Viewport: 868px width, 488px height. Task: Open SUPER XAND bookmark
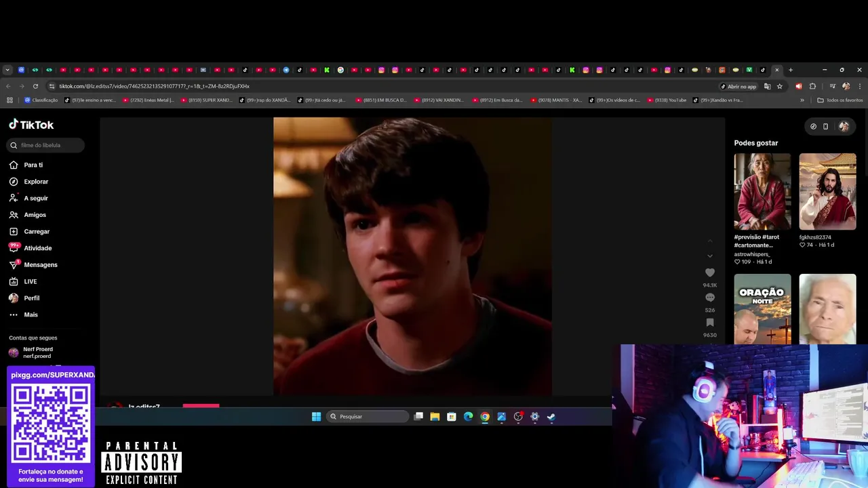[x=206, y=100]
